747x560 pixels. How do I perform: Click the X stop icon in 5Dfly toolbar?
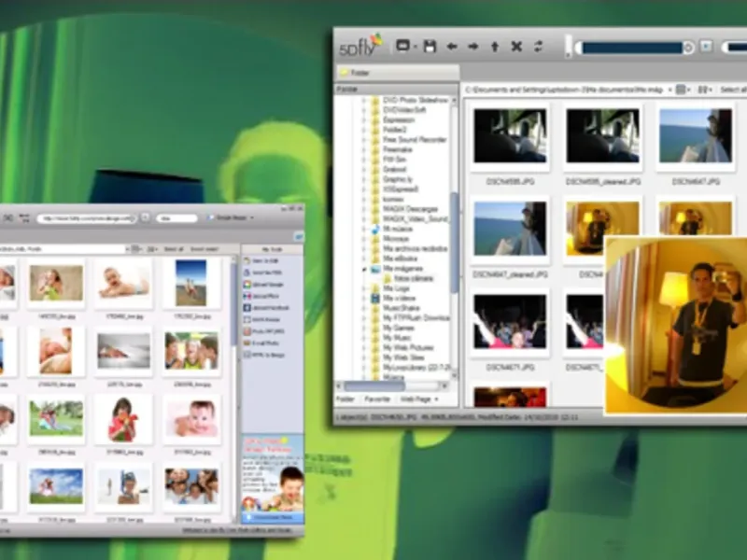coord(516,46)
